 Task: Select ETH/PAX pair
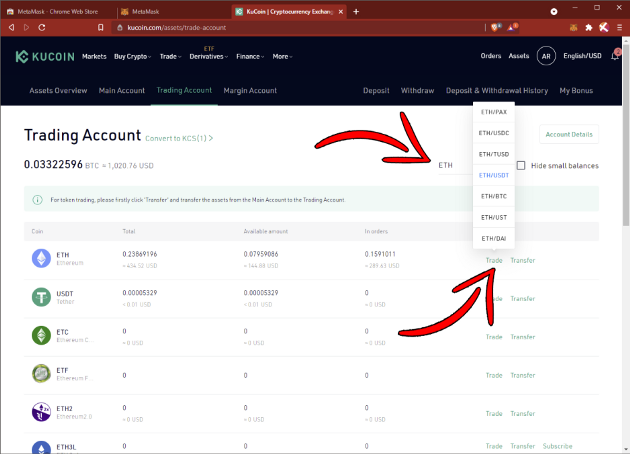pyautogui.click(x=494, y=112)
